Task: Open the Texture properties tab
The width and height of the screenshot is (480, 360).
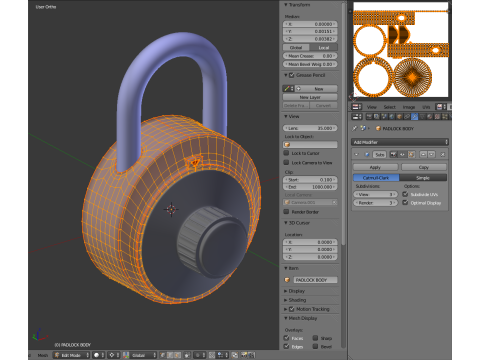Action: [x=437, y=116]
